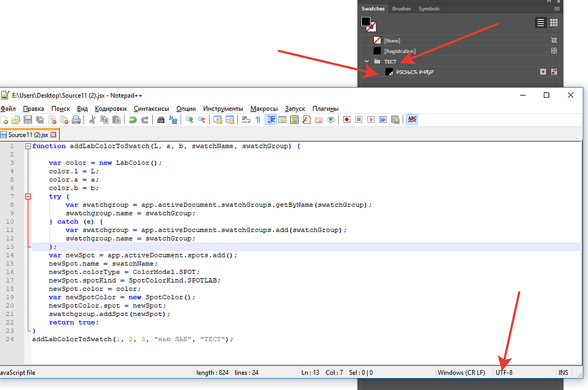
Task: Click the Replace icon in the toolbar
Action: pos(173,119)
